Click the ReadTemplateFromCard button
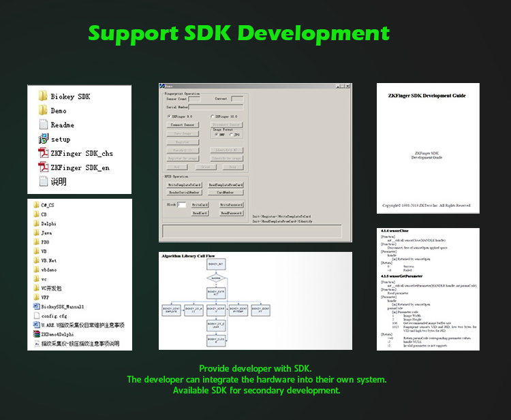The image size is (511, 420). [x=226, y=185]
